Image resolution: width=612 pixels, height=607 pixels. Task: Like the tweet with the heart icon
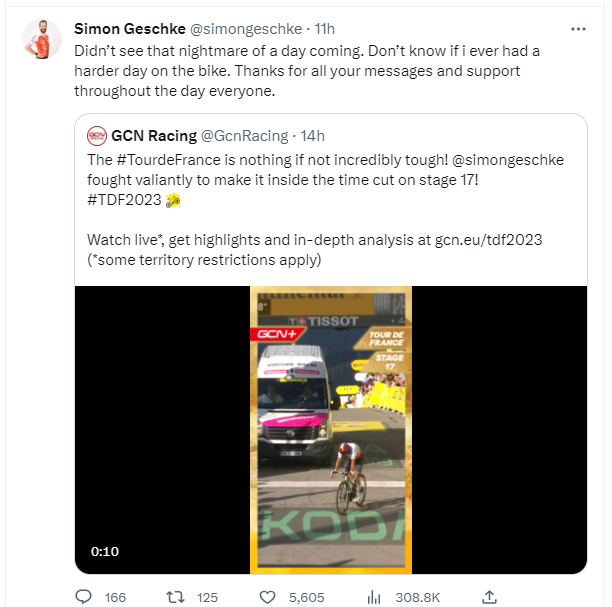[267, 596]
